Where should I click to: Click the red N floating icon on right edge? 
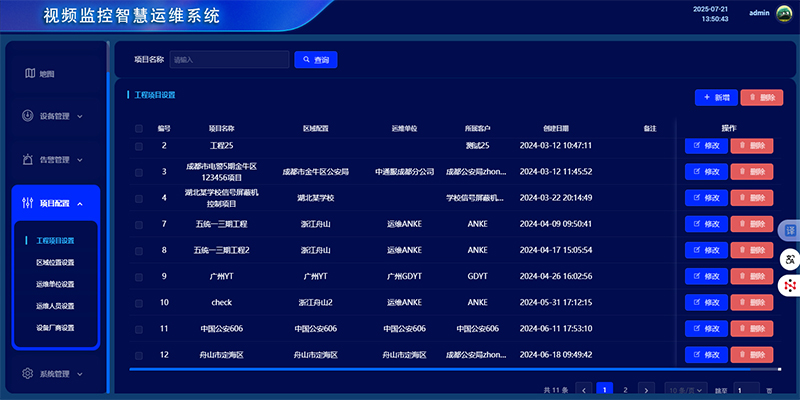tap(790, 286)
